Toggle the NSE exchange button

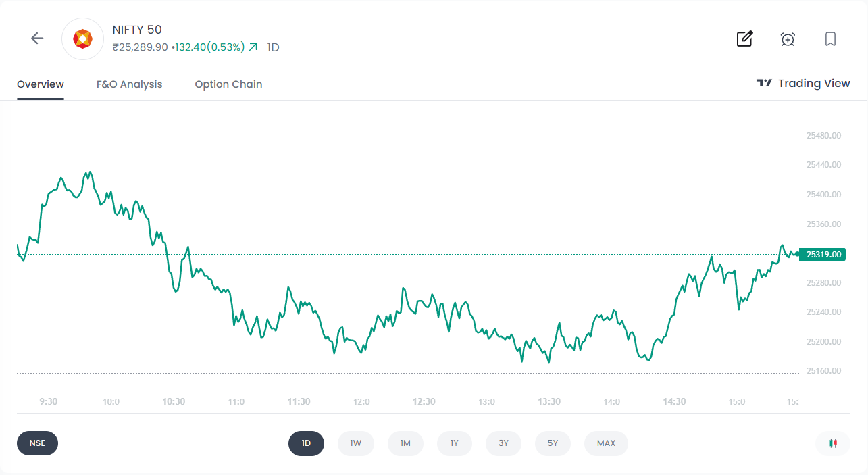(x=37, y=443)
